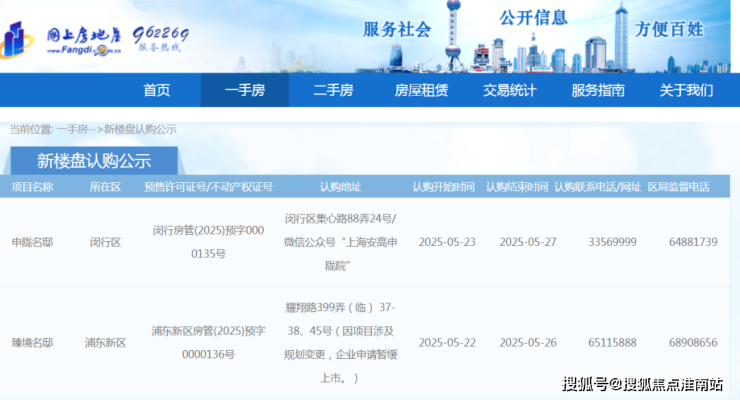Open 房屋租赁 in navigation bar
740x400 pixels.
[x=421, y=90]
